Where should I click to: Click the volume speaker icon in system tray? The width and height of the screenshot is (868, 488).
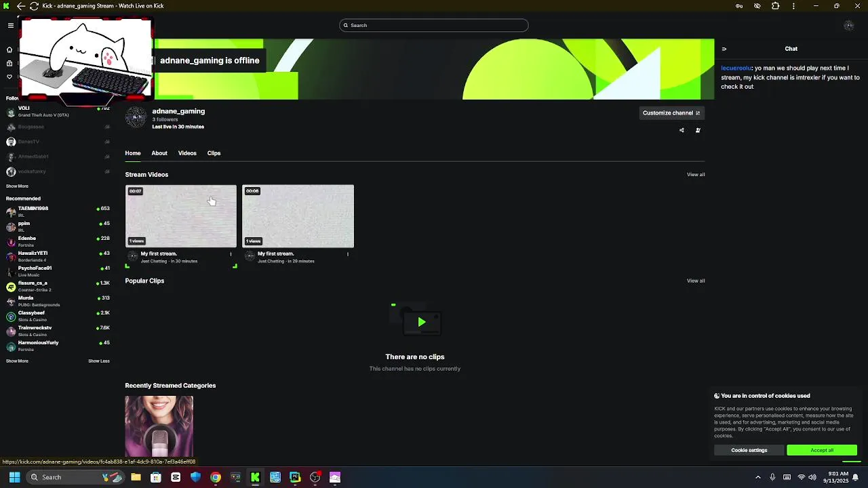click(x=812, y=477)
